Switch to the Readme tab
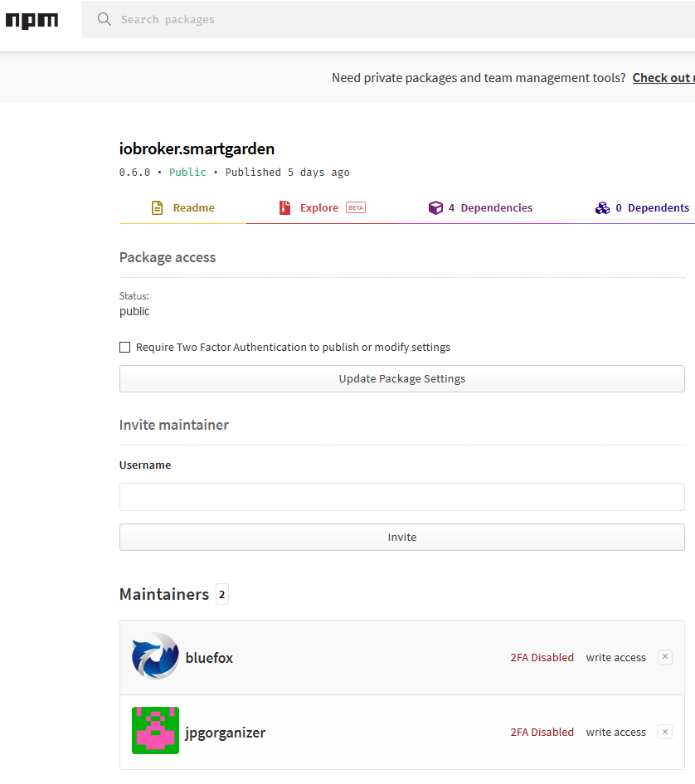 tap(183, 208)
